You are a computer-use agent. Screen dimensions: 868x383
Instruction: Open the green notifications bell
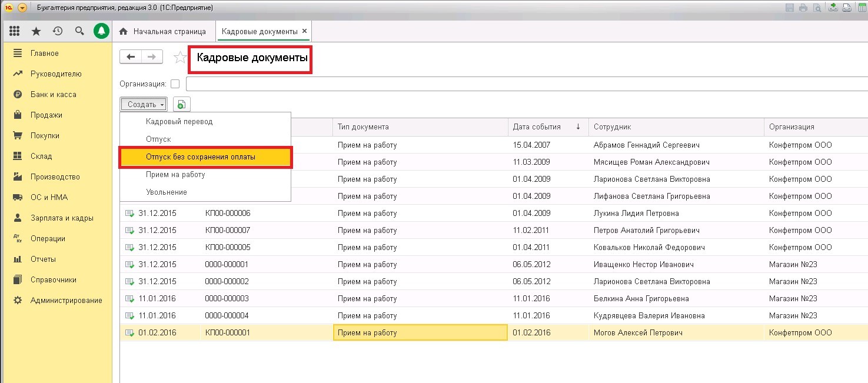coord(102,31)
